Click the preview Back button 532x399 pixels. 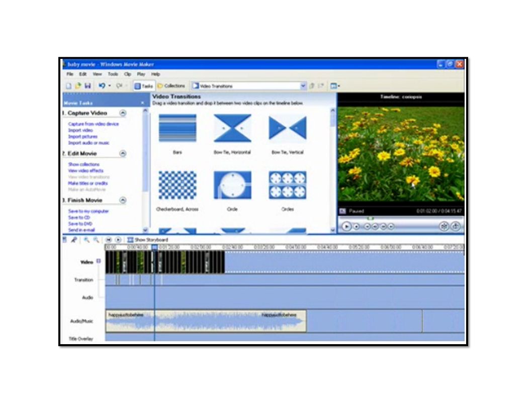point(367,226)
